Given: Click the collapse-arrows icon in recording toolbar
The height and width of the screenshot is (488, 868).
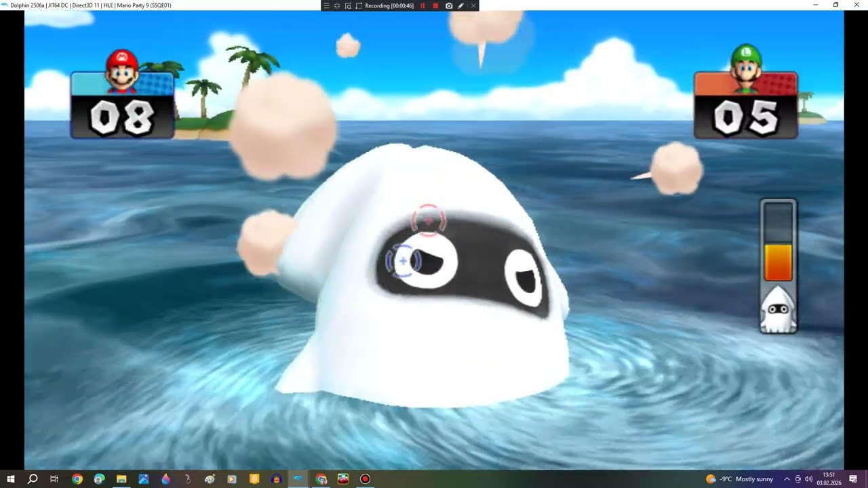Looking at the screenshot, I should point(337,5).
